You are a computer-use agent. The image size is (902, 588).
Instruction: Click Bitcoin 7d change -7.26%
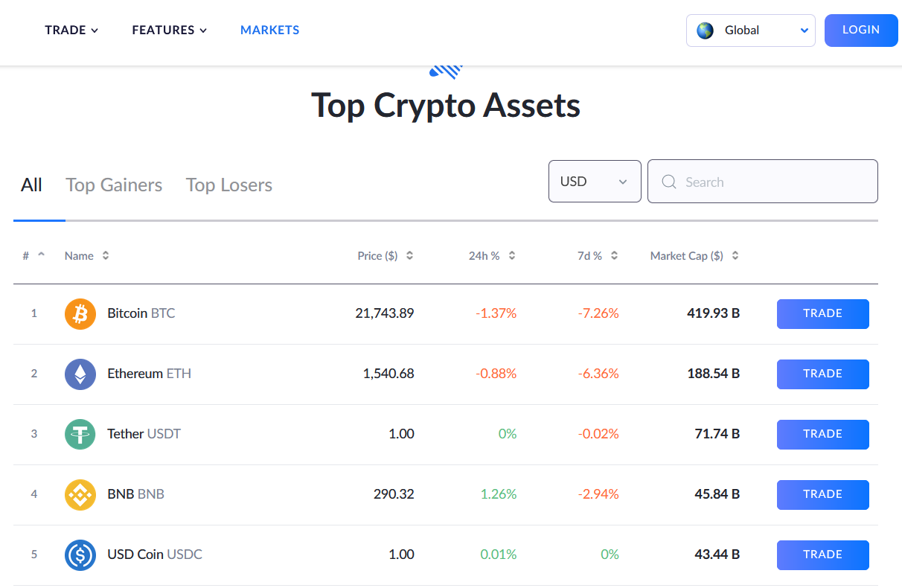pos(598,313)
